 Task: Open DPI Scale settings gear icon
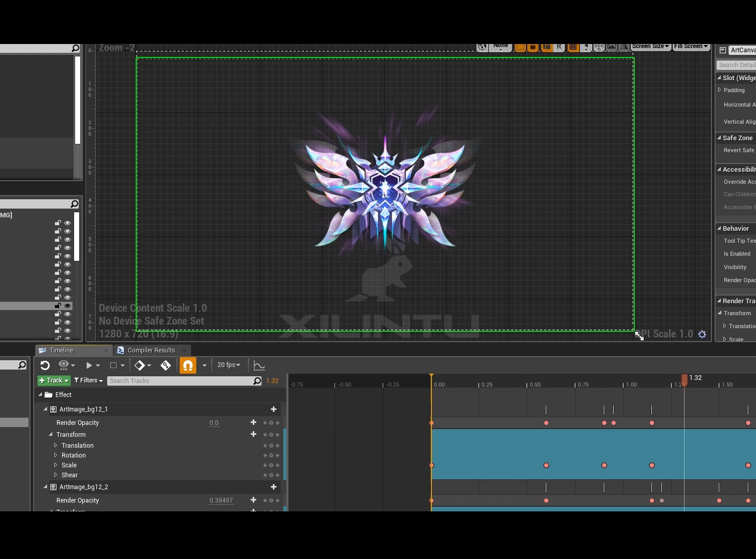pyautogui.click(x=702, y=334)
